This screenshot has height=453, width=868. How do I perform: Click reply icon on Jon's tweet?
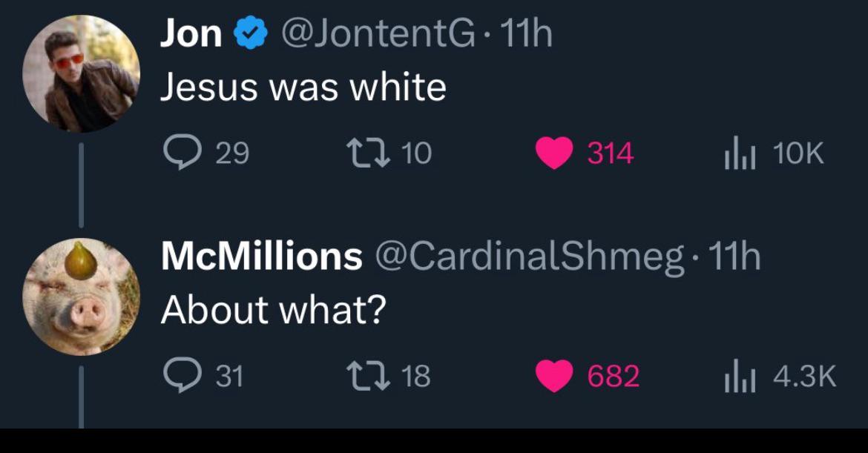pyautogui.click(x=182, y=153)
